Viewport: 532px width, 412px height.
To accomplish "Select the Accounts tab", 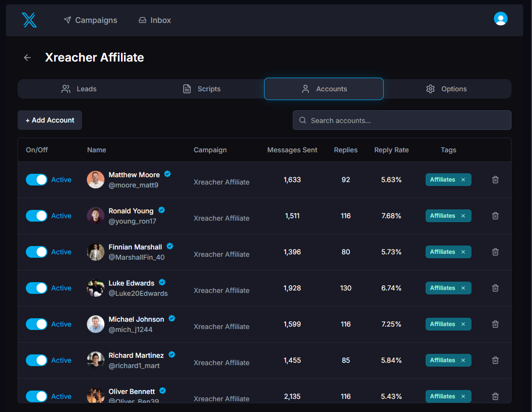I will pyautogui.click(x=324, y=89).
